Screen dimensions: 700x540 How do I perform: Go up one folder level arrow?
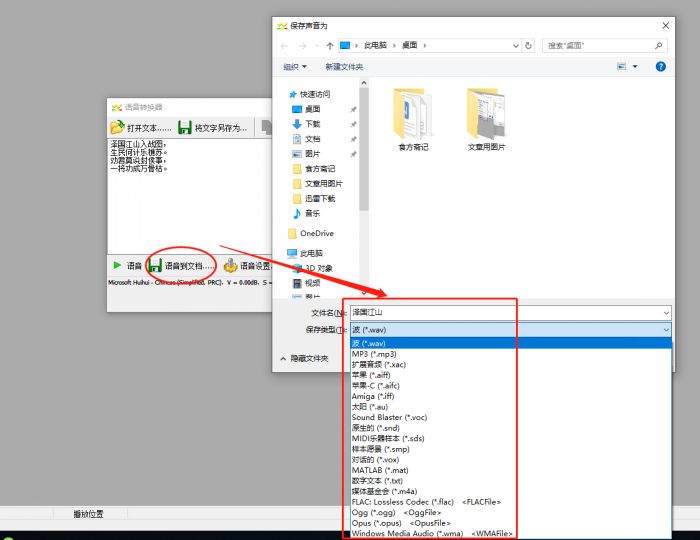(x=330, y=46)
